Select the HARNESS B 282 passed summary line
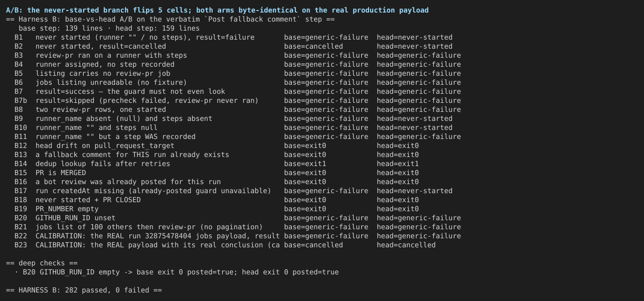This screenshot has height=301, width=644. pos(84,290)
